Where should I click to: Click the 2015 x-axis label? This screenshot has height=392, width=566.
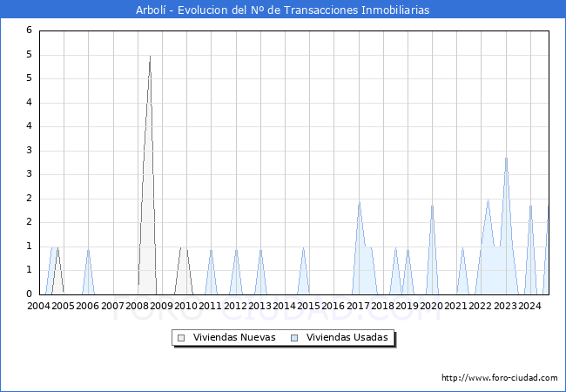coord(308,306)
